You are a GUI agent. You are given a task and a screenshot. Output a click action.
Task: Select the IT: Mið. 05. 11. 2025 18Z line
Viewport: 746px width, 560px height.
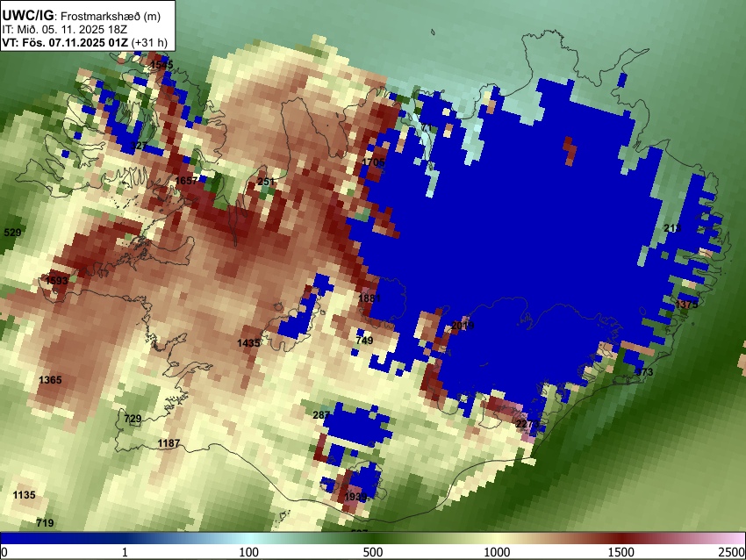pyautogui.click(x=64, y=30)
